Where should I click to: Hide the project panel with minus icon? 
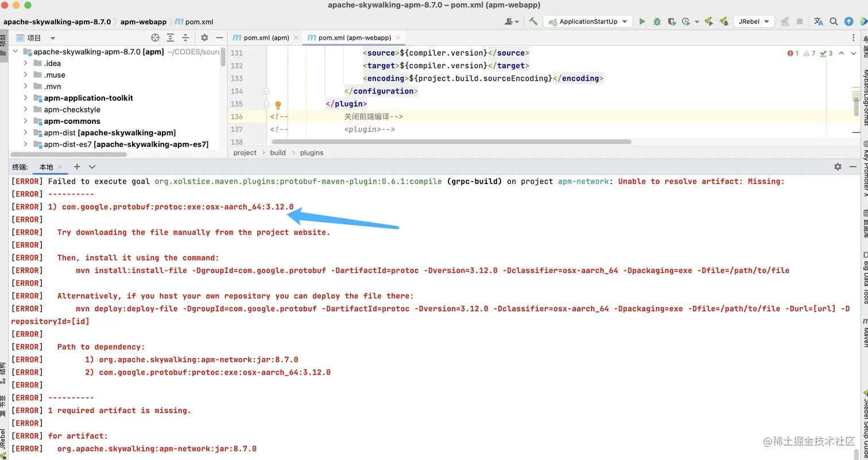[x=219, y=38]
